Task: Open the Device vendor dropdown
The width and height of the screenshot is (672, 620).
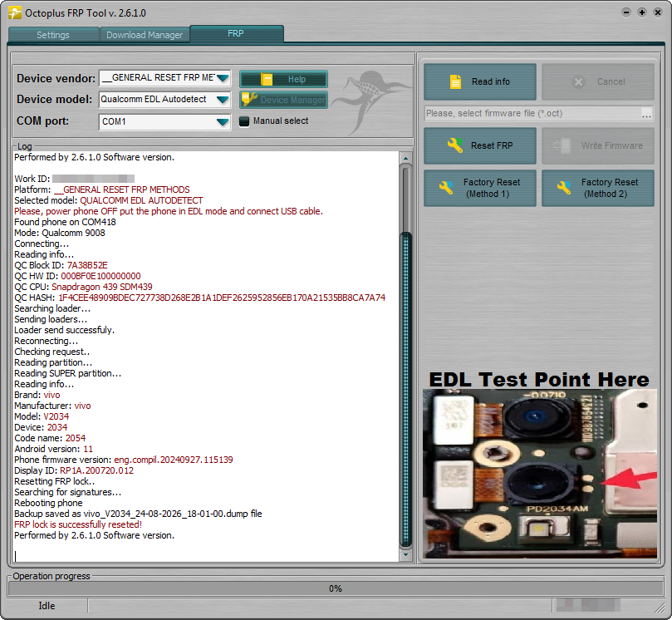Action: pos(165,78)
